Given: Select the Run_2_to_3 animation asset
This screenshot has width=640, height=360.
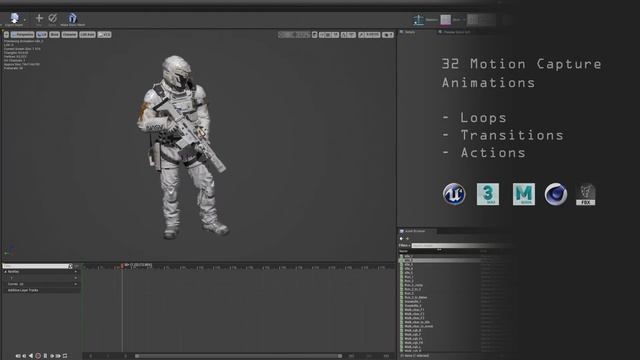Looking at the screenshot, I should click(412, 289).
